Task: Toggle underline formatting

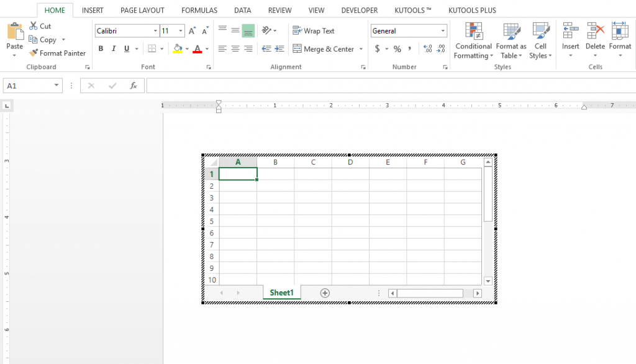Action: 125,48
